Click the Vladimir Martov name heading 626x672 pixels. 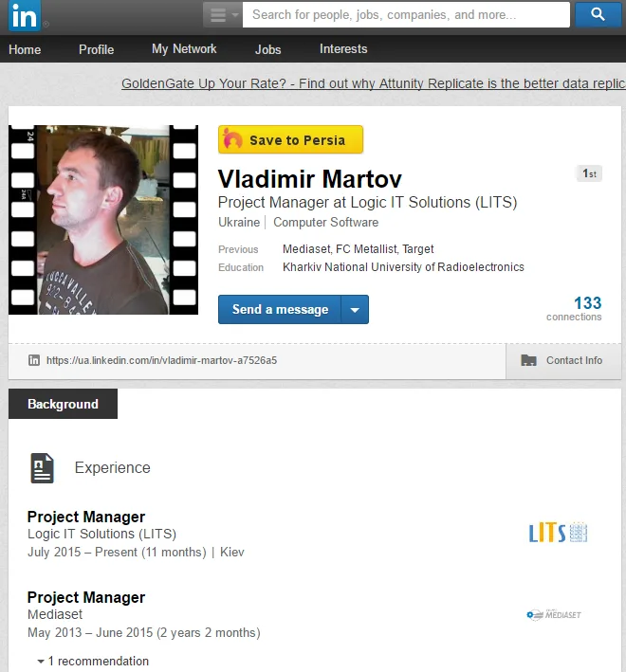tap(310, 179)
